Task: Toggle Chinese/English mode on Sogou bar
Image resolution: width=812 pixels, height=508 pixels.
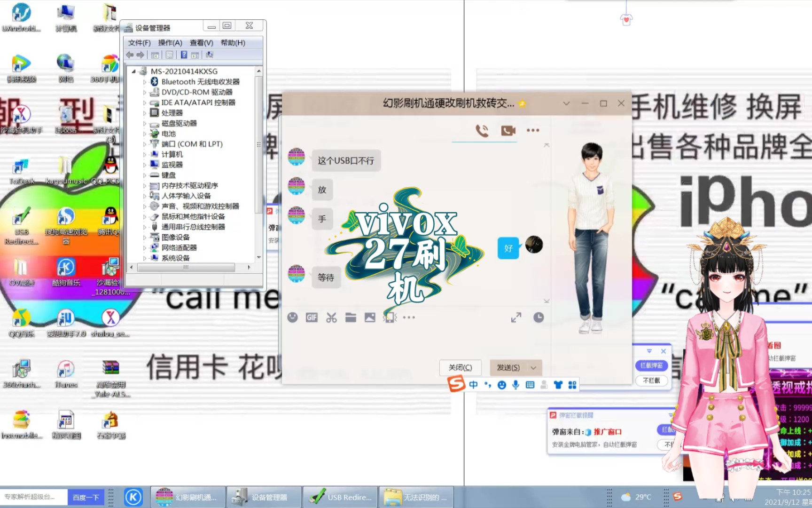Action: pyautogui.click(x=473, y=385)
